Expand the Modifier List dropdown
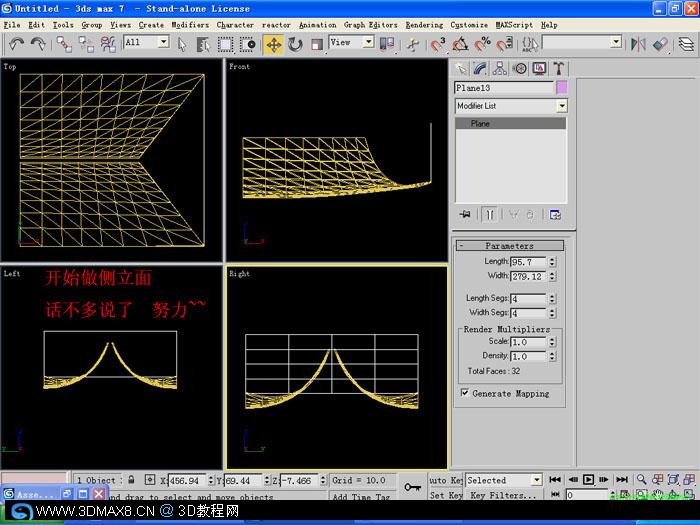This screenshot has width=700, height=525. 511,106
